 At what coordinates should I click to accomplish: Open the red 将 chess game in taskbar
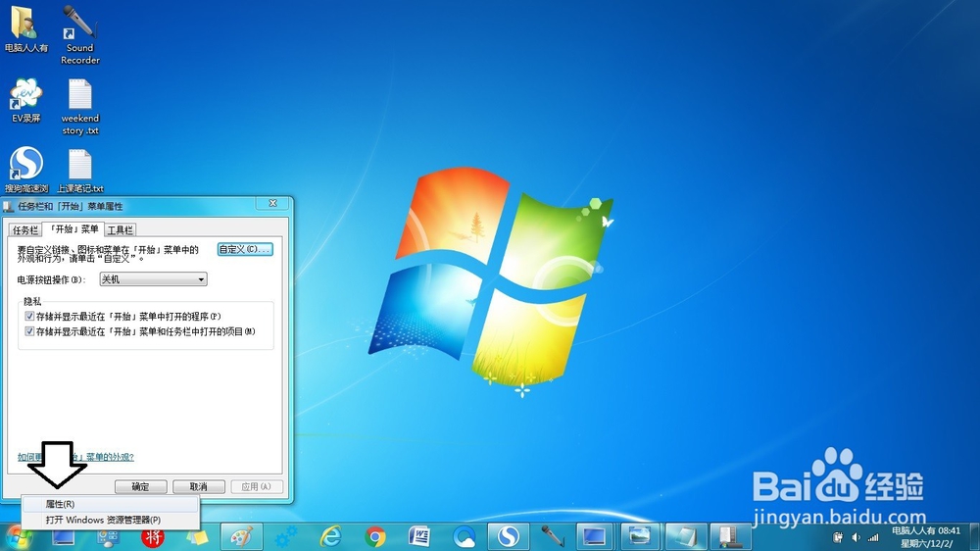153,536
